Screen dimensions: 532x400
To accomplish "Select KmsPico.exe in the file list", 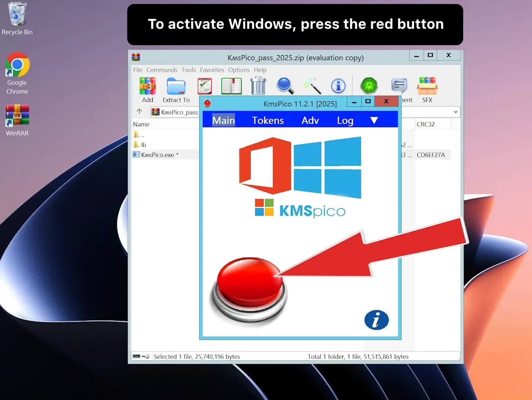I will (157, 154).
